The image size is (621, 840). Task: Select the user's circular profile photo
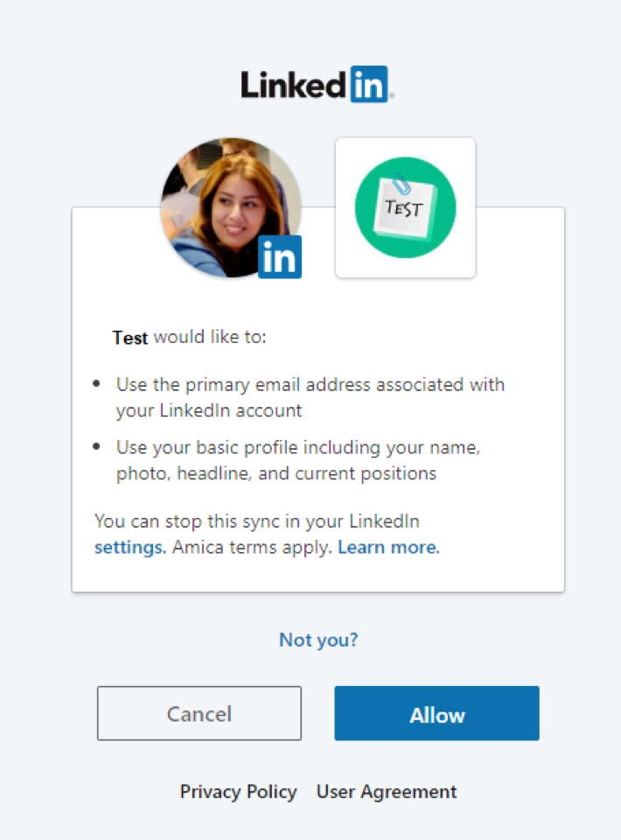[x=231, y=207]
